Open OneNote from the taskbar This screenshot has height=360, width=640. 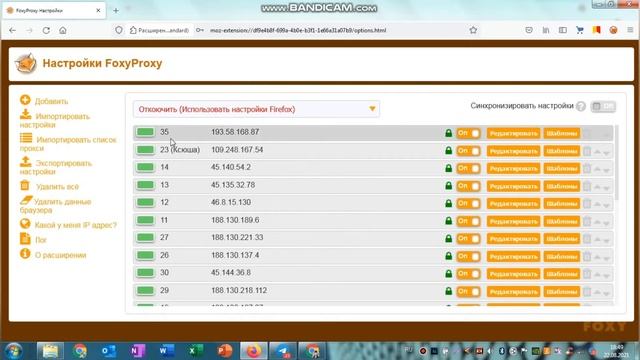(x=138, y=351)
